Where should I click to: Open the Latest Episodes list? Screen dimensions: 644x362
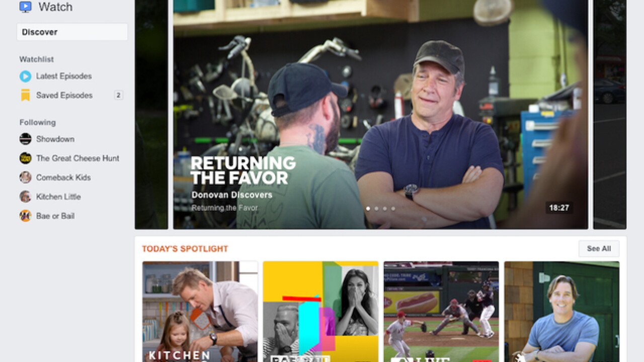[x=64, y=76]
